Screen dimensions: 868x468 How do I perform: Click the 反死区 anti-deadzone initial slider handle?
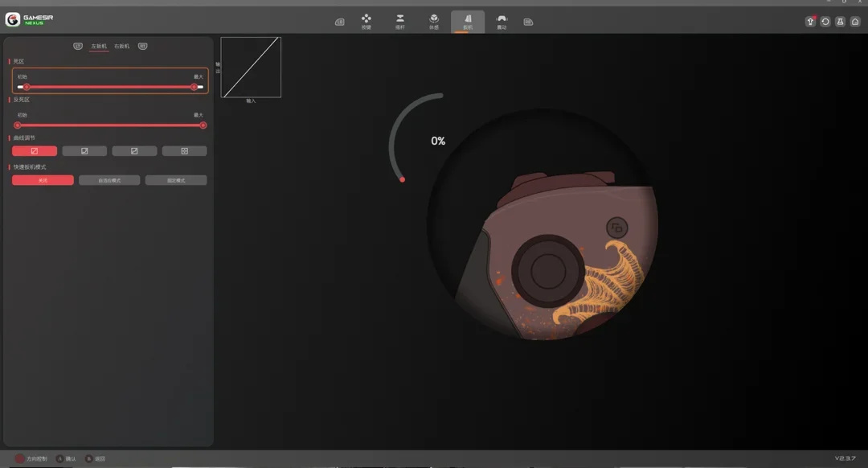pos(18,125)
